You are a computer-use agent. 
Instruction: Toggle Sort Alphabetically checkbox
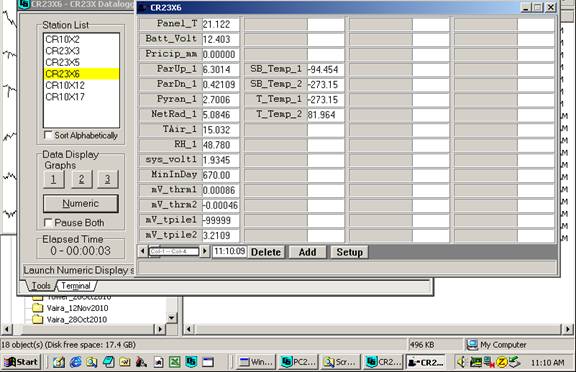[48, 135]
